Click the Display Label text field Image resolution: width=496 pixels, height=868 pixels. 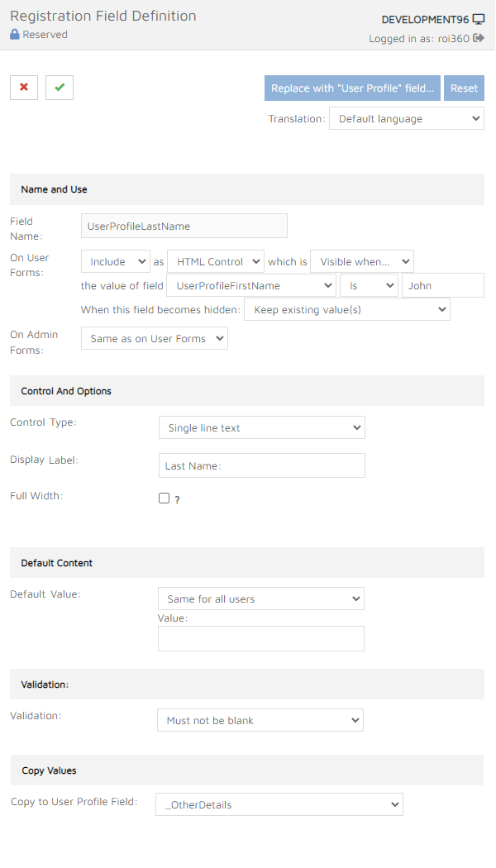[261, 465]
